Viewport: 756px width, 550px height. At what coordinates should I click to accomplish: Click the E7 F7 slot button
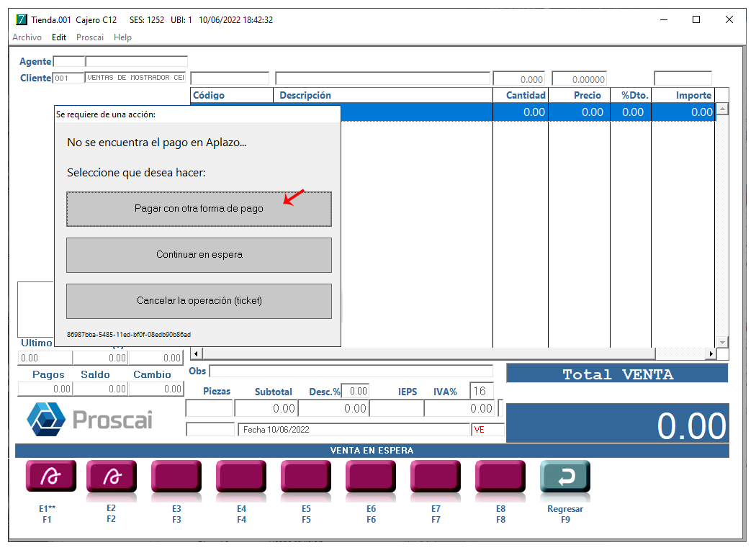pyautogui.click(x=436, y=477)
